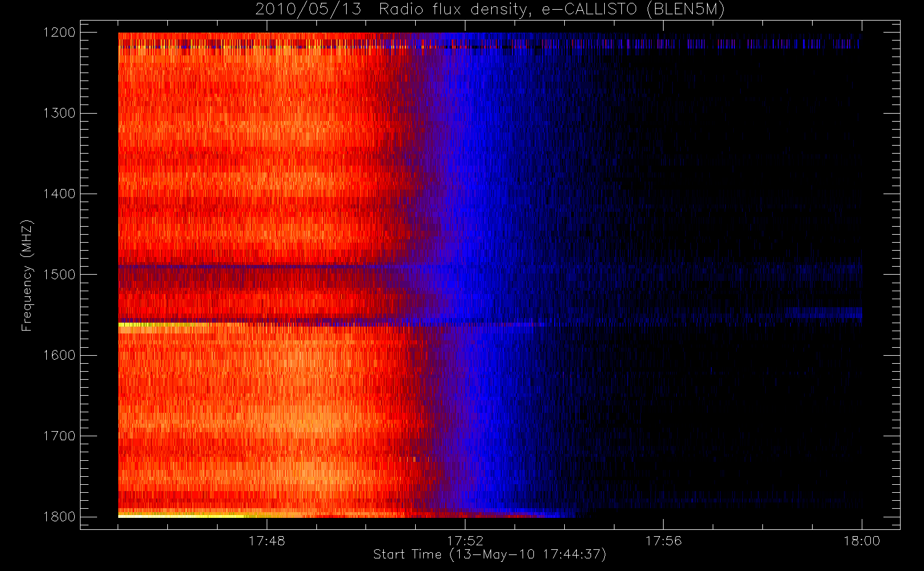924x571 pixels.
Task: Click the 17:52 time tick label
Action: [465, 541]
